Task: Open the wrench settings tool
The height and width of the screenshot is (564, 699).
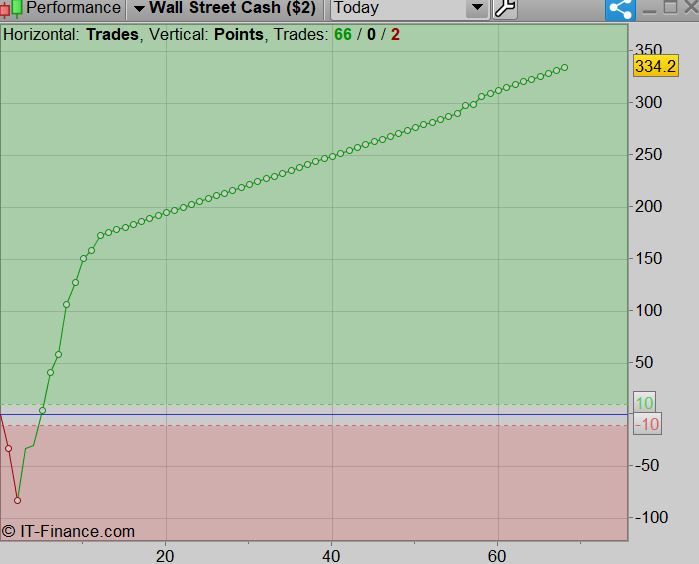Action: (505, 8)
